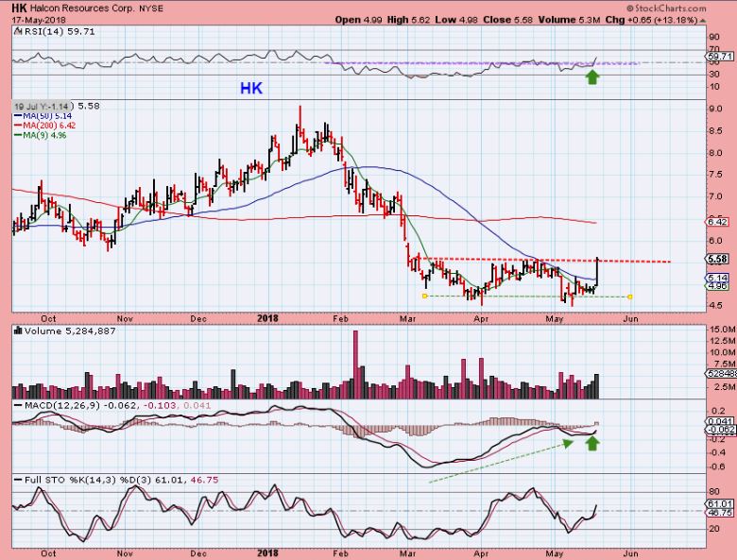
Task: Click the 46.75 stochastic tag on right axis
Action: click(719, 513)
